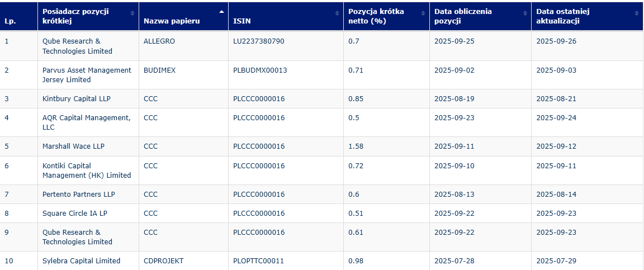Click sort arrows icon in ISIN header
The image size is (644, 270).
click(x=337, y=13)
